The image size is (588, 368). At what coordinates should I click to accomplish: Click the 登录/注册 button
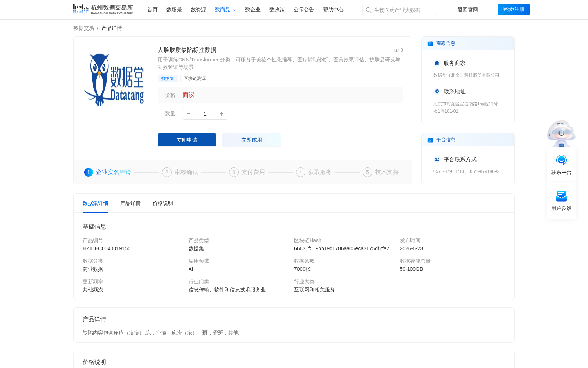(x=513, y=10)
